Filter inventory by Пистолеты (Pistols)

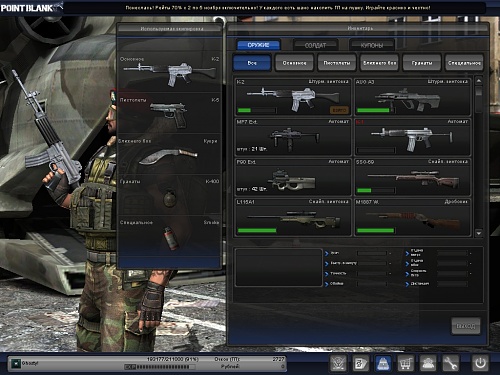337,63
